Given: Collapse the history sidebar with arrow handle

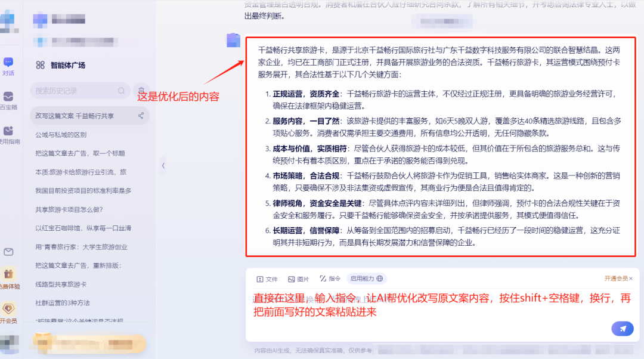Looking at the screenshot, I should 163,166.
